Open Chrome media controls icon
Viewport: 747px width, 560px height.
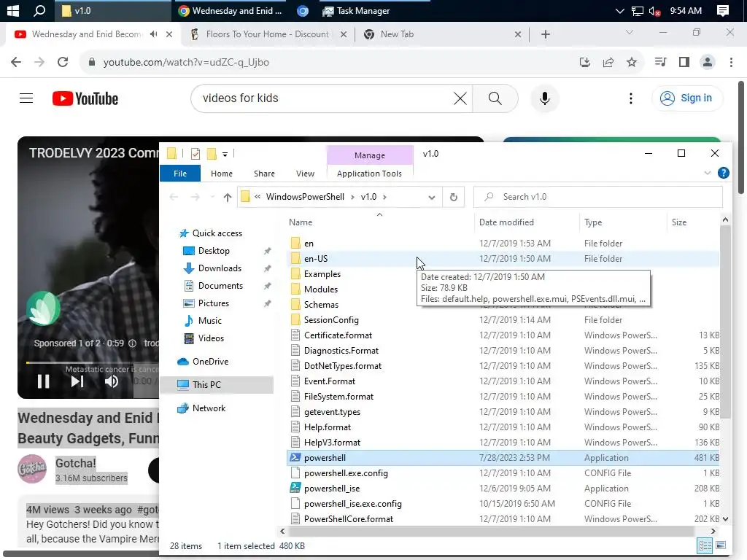point(660,63)
